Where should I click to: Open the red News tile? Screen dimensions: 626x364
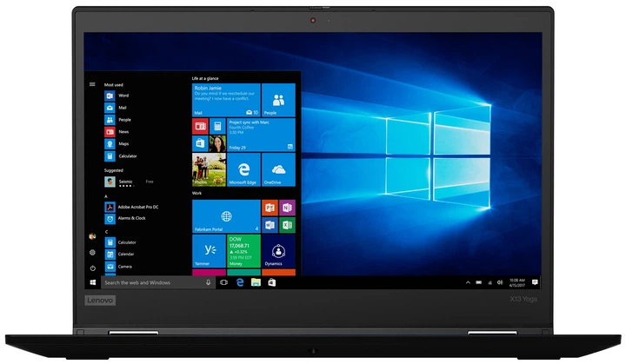[x=201, y=126]
